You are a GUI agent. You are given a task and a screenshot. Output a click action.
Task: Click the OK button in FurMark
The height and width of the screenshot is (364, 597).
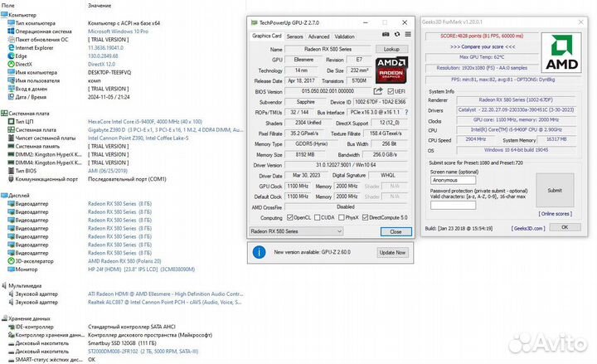(565, 227)
